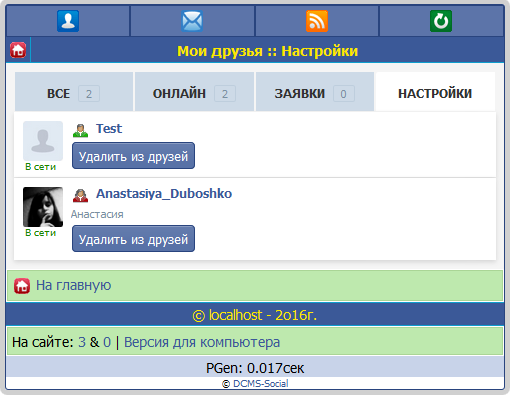The width and height of the screenshot is (513, 398).
Task: Click home icon beside На главную
Action: [x=22, y=286]
